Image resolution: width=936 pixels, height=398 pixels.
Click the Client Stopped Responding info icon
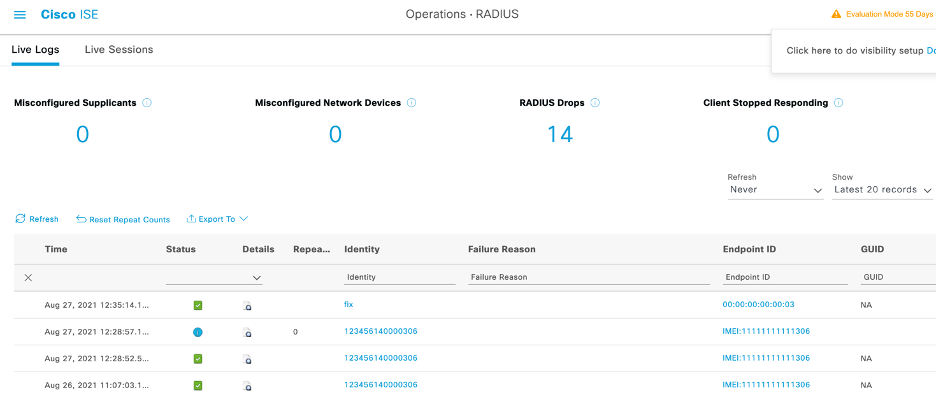[x=838, y=103]
